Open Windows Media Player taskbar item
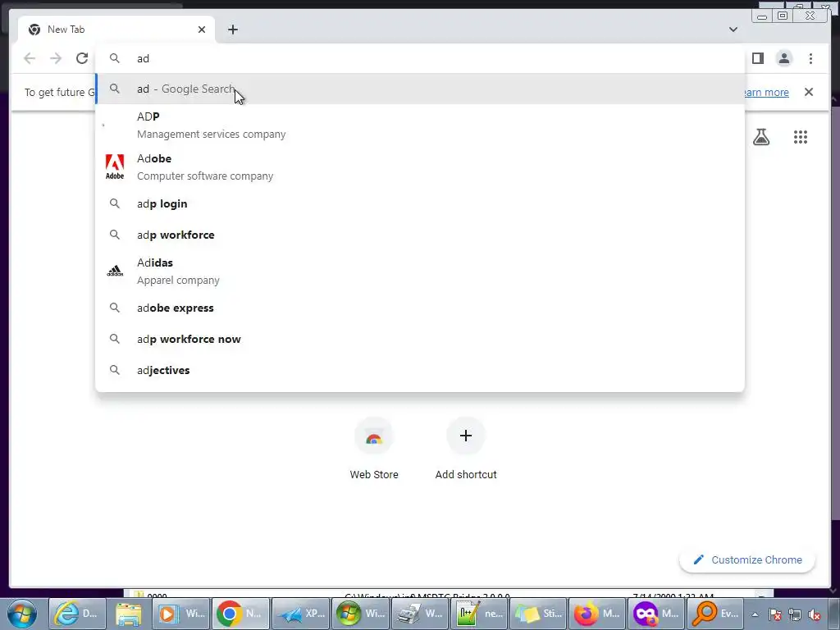Screen dimensions: 840x630 (181, 614)
